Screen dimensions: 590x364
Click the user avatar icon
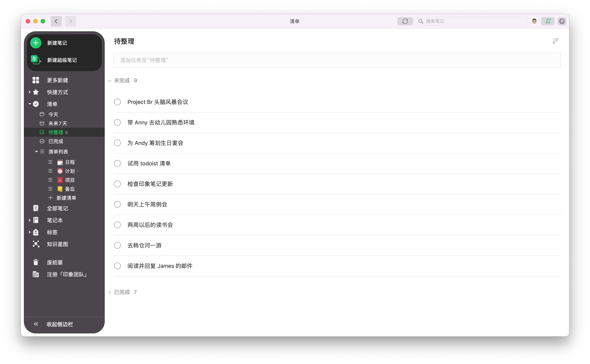click(x=534, y=21)
